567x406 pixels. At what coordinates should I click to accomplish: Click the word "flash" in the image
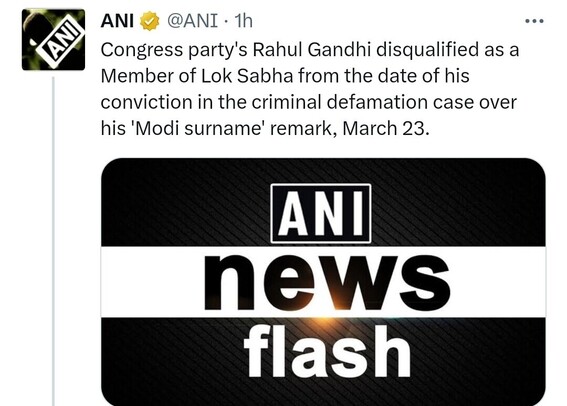327,352
